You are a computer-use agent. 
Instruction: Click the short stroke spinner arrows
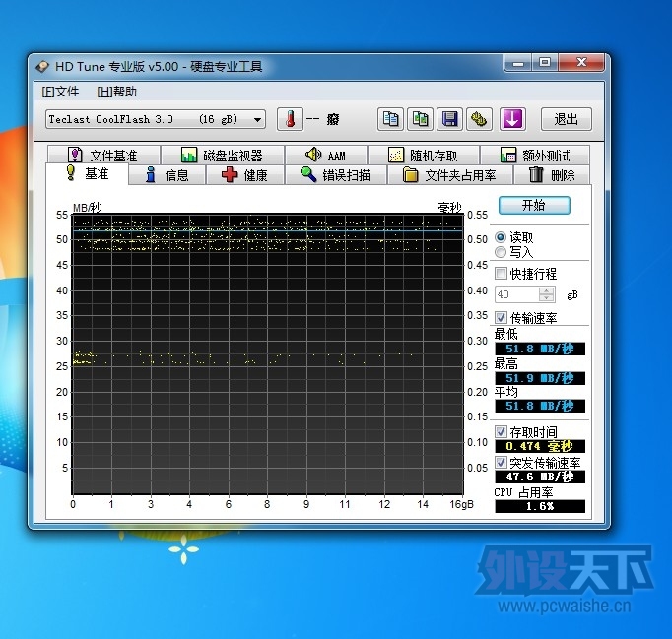click(547, 294)
